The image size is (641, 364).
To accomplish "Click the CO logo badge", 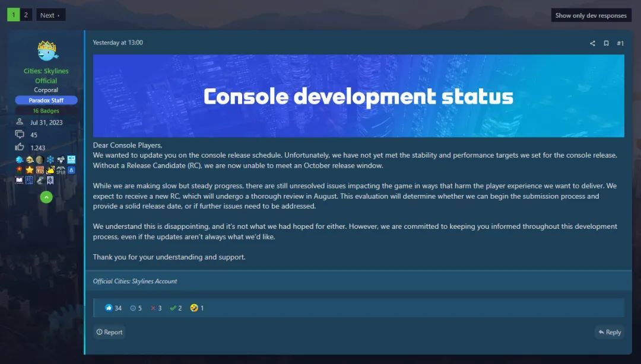I will (71, 159).
